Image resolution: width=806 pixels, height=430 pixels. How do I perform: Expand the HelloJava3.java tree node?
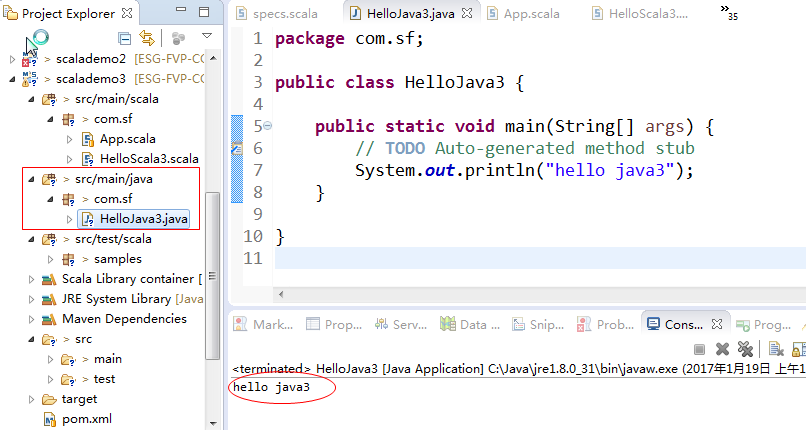[69, 219]
